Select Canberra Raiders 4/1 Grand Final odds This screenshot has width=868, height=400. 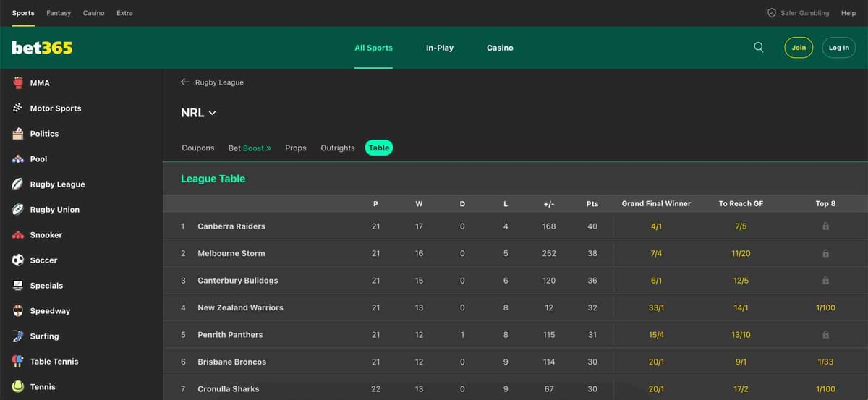(x=656, y=226)
